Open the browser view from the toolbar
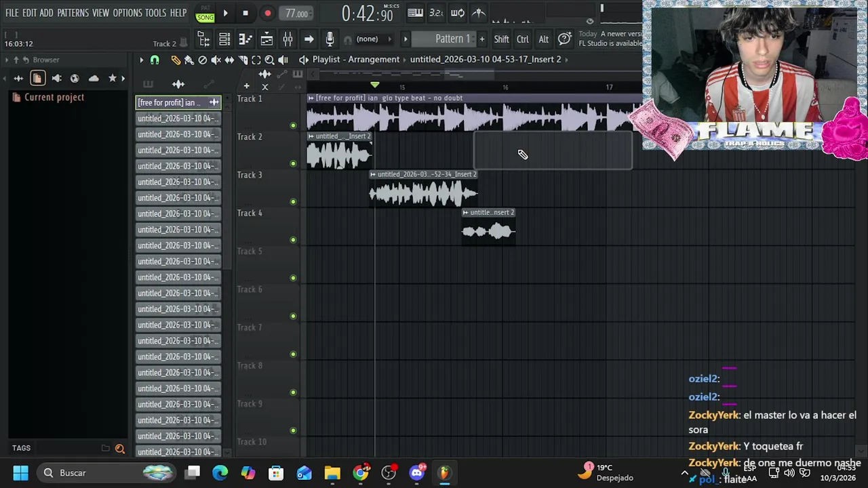The width and height of the screenshot is (868, 488). click(203, 39)
